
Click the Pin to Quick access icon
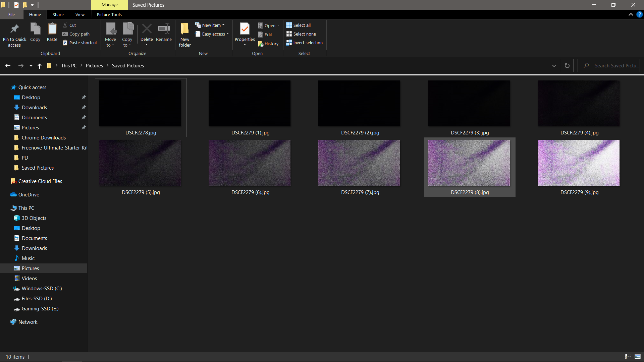click(x=14, y=29)
